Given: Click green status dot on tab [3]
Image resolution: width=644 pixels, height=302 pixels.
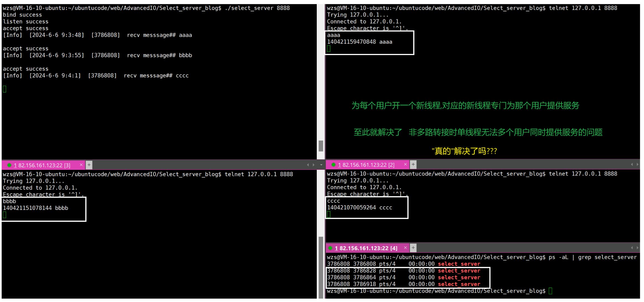Looking at the screenshot, I should (x=9, y=165).
